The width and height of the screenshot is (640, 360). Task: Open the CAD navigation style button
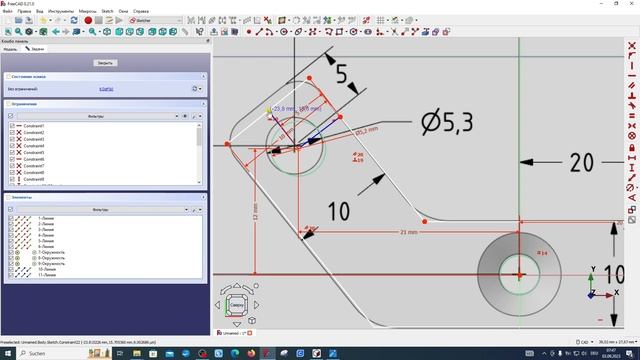tap(584, 342)
